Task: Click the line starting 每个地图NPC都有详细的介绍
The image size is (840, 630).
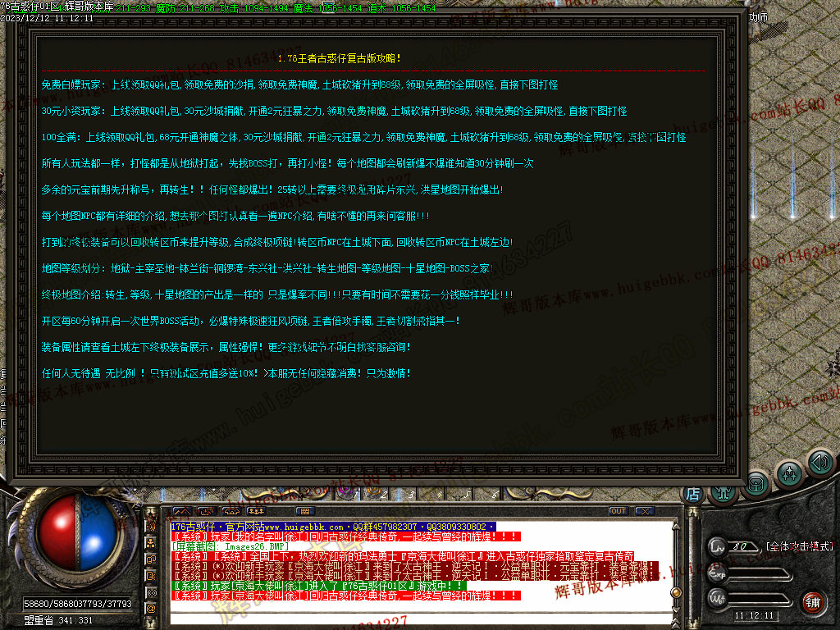Action: (x=235, y=216)
